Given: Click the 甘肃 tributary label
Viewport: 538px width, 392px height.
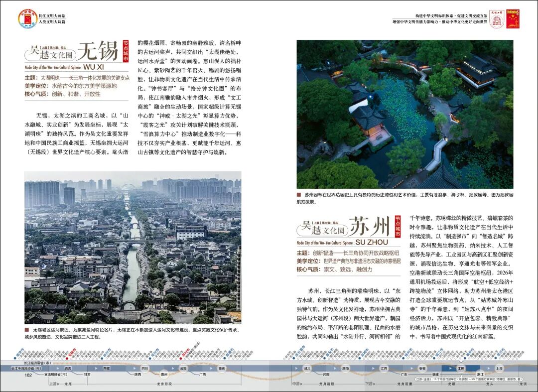Looking at the screenshot, I should pyautogui.click(x=87, y=375).
